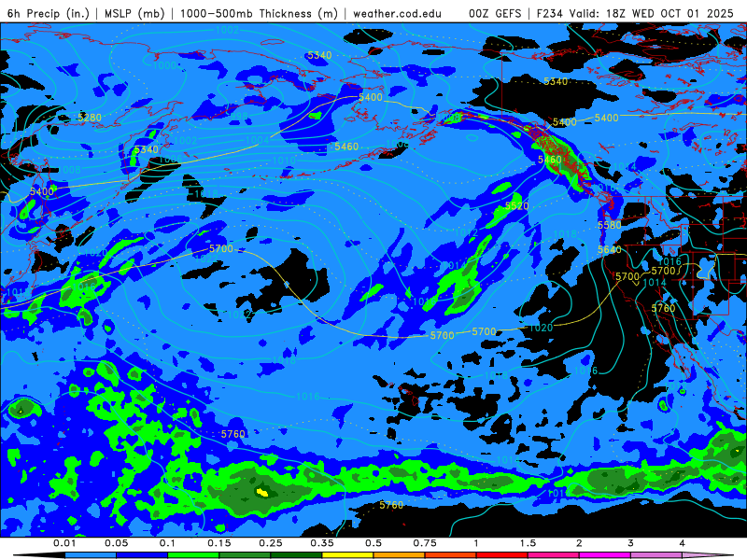Click the '5640' thickness contour label
This screenshot has height=560, width=747.
click(x=610, y=249)
